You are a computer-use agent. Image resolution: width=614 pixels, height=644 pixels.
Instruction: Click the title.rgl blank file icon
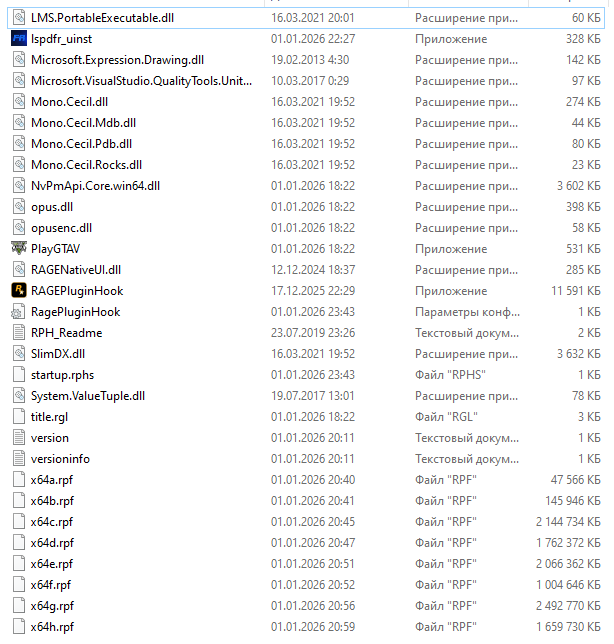coord(19,416)
